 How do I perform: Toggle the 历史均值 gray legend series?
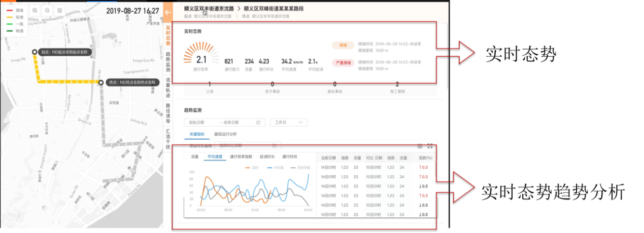(x=301, y=168)
